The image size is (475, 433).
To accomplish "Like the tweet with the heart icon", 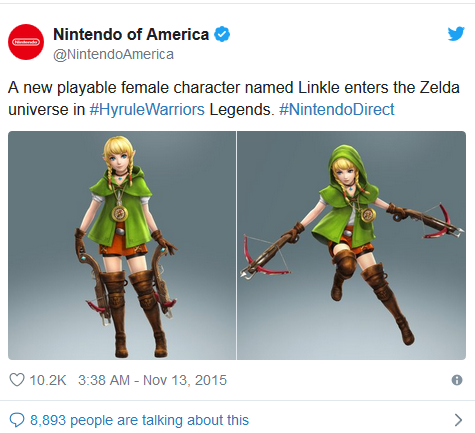I will click(x=17, y=380).
